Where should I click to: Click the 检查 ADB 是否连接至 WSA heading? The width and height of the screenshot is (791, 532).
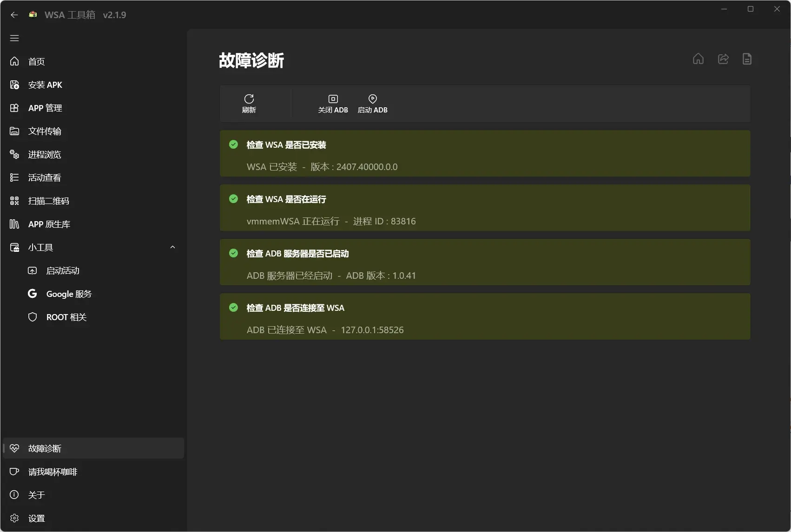296,308
